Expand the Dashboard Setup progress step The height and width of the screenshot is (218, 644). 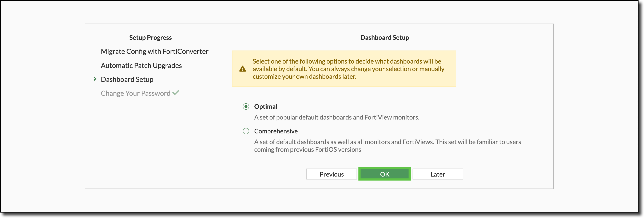(x=127, y=79)
